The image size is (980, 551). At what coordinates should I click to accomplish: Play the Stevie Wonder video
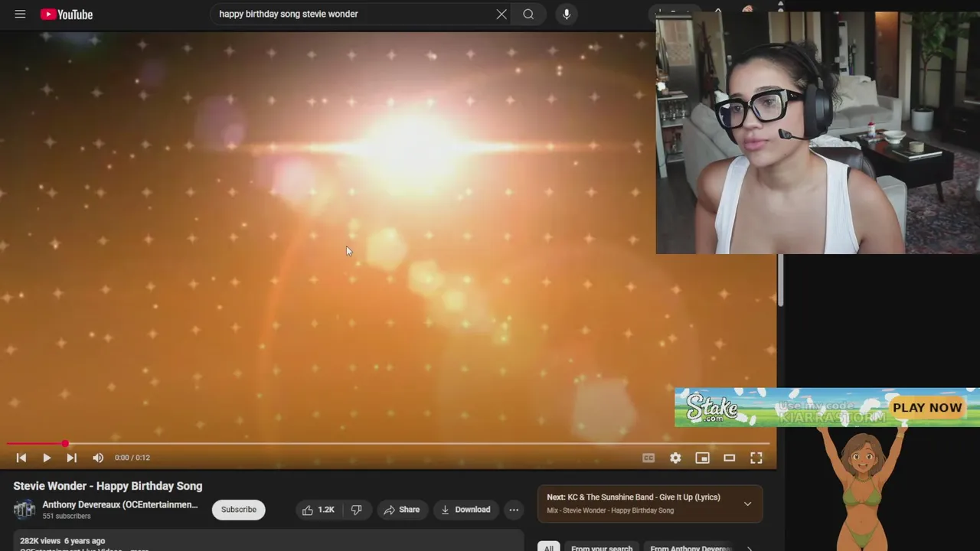47,458
